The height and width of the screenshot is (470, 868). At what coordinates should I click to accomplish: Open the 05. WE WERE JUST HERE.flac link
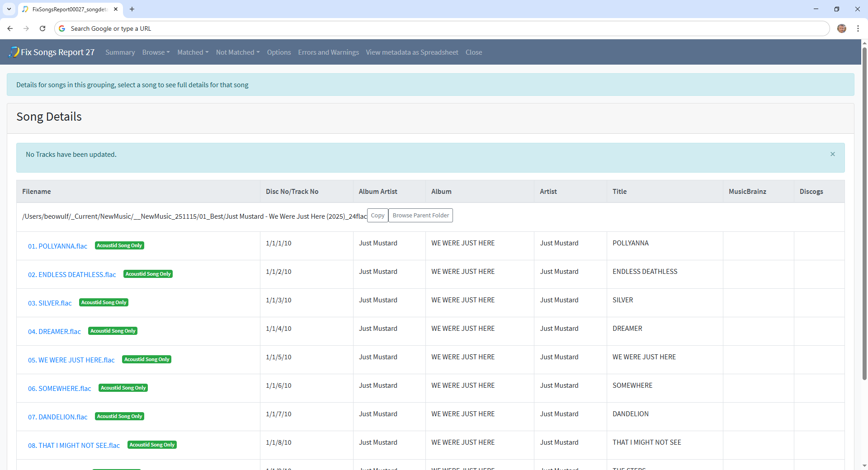pos(71,360)
